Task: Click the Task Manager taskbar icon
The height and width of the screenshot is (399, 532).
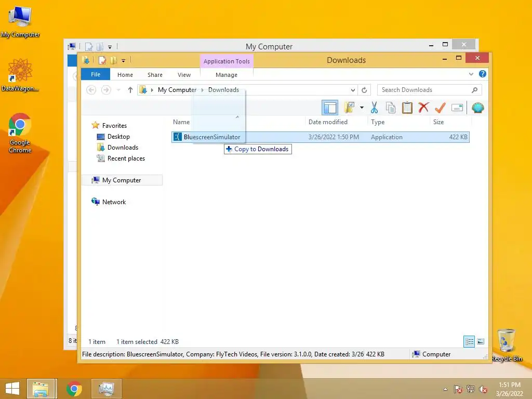Action: tap(106, 389)
